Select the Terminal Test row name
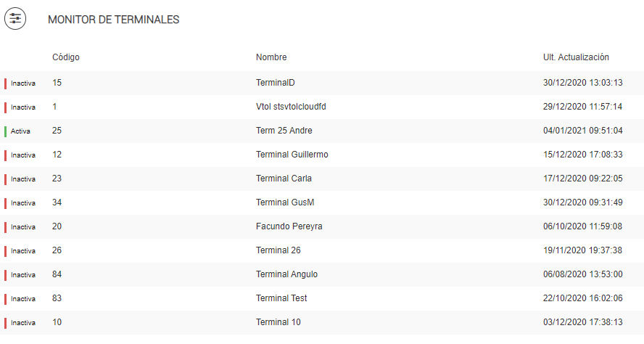The width and height of the screenshot is (644, 344). [281, 299]
